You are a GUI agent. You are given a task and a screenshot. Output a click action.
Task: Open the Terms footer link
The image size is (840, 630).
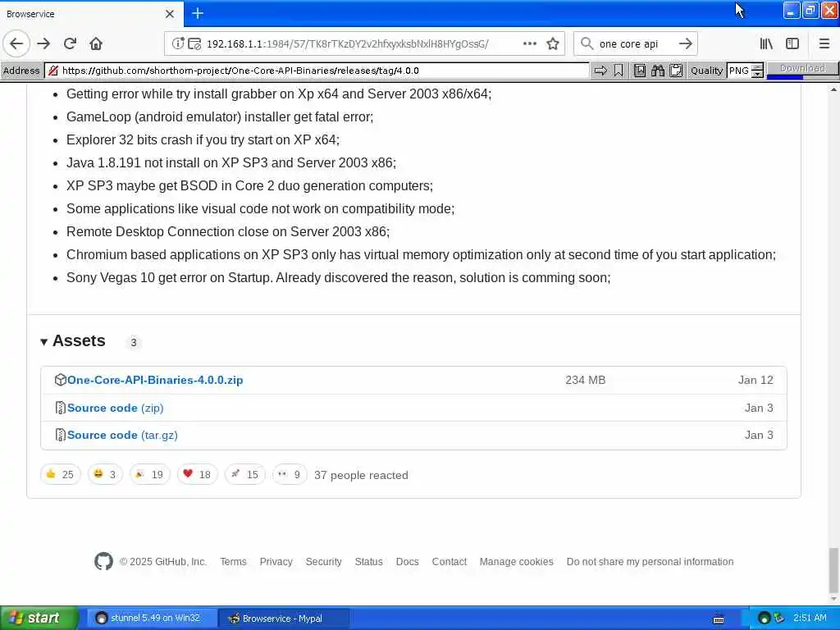pyautogui.click(x=233, y=561)
